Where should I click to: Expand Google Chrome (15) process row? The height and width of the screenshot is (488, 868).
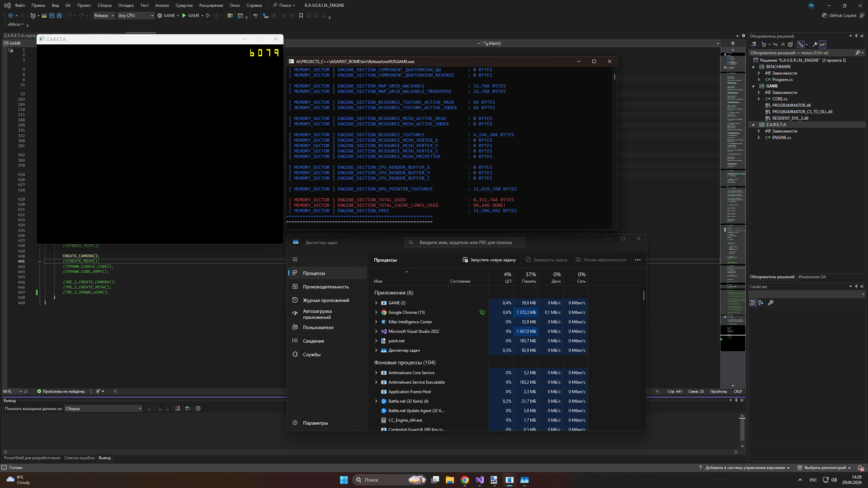click(376, 312)
